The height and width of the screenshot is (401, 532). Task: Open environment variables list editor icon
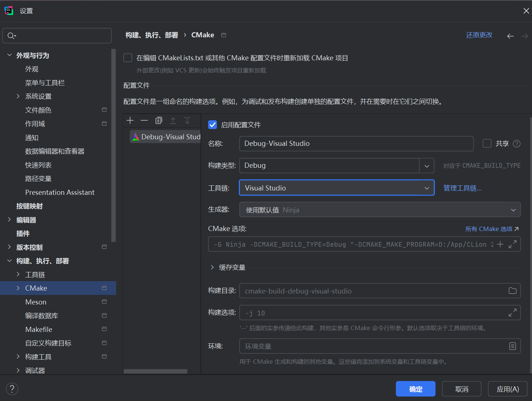tap(513, 346)
